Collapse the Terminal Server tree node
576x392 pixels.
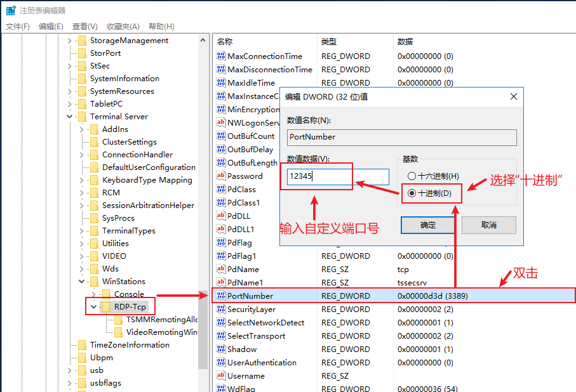pos(69,116)
